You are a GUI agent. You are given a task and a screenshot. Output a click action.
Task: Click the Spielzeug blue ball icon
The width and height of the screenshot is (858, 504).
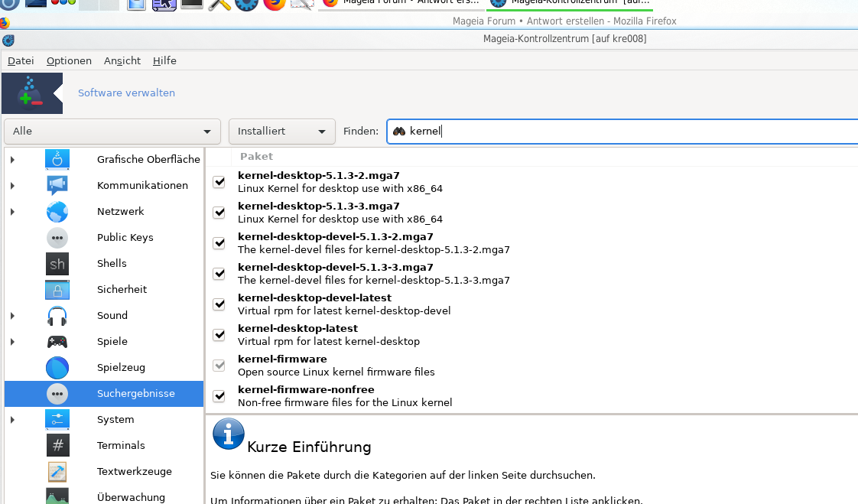(57, 368)
